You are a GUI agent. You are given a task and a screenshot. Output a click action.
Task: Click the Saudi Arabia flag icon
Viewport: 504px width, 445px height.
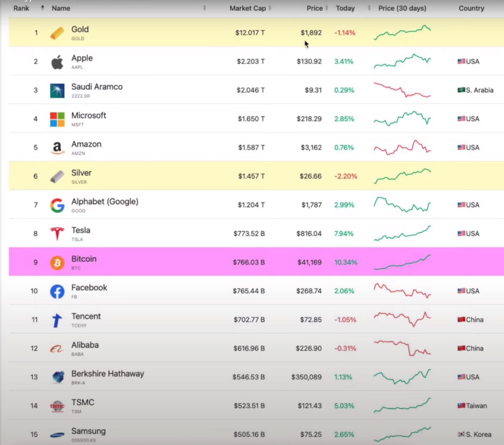461,90
